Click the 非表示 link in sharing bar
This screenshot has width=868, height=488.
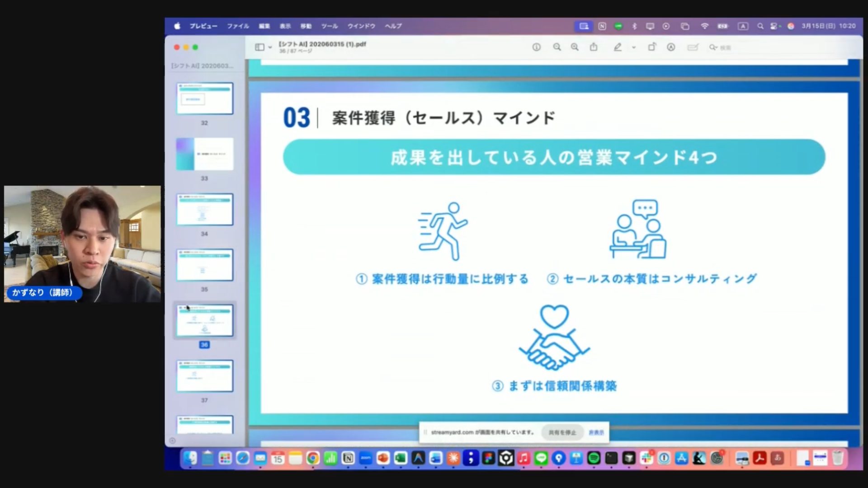point(596,432)
